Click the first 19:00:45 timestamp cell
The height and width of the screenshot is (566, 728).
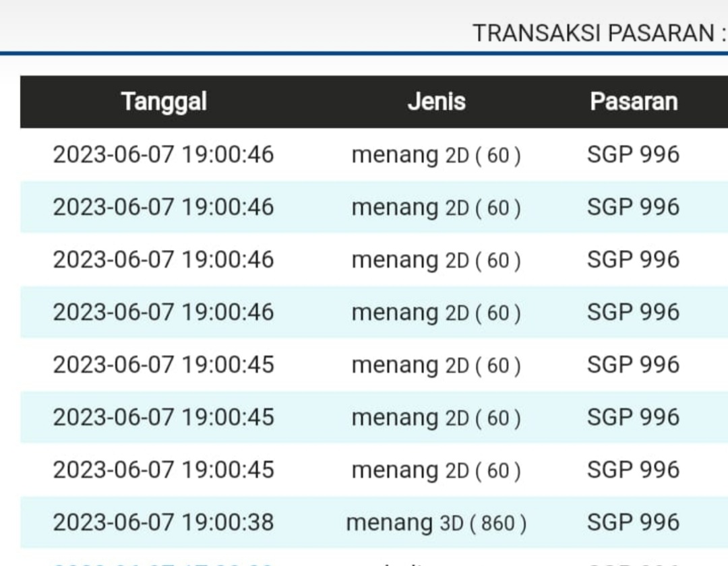163,365
